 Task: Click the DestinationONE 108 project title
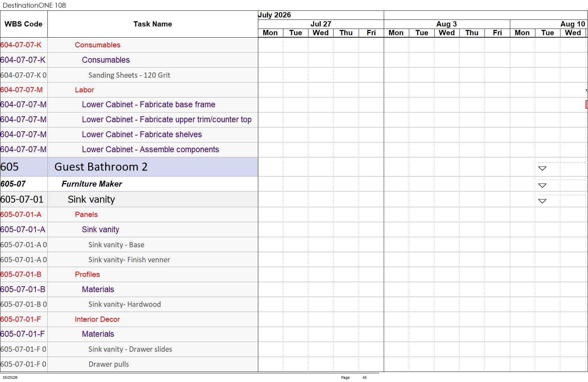point(34,5)
